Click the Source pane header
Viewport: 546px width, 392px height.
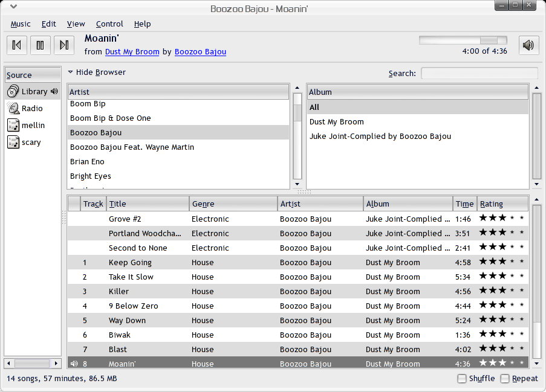point(33,75)
